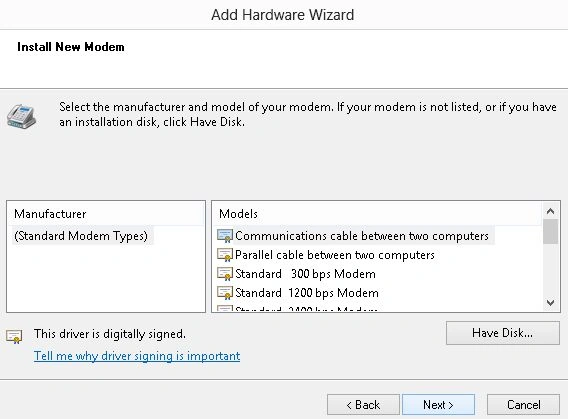This screenshot has height=419, width=568.
Task: Click the Communications cable driver certificate icon
Action: coord(225,236)
